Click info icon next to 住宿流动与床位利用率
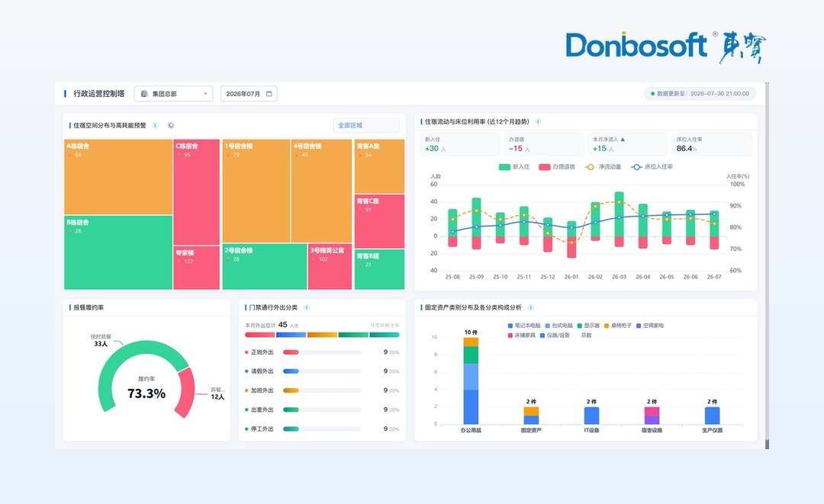The width and height of the screenshot is (824, 504). [538, 122]
